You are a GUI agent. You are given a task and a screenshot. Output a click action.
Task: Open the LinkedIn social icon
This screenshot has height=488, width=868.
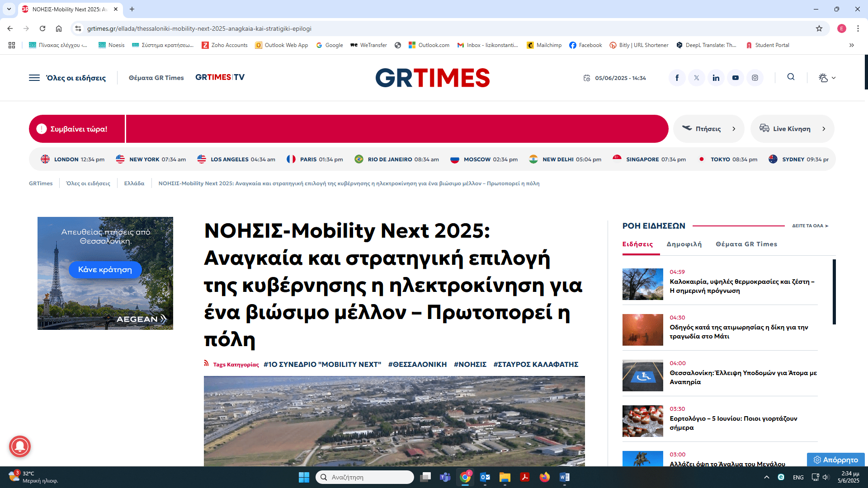716,78
